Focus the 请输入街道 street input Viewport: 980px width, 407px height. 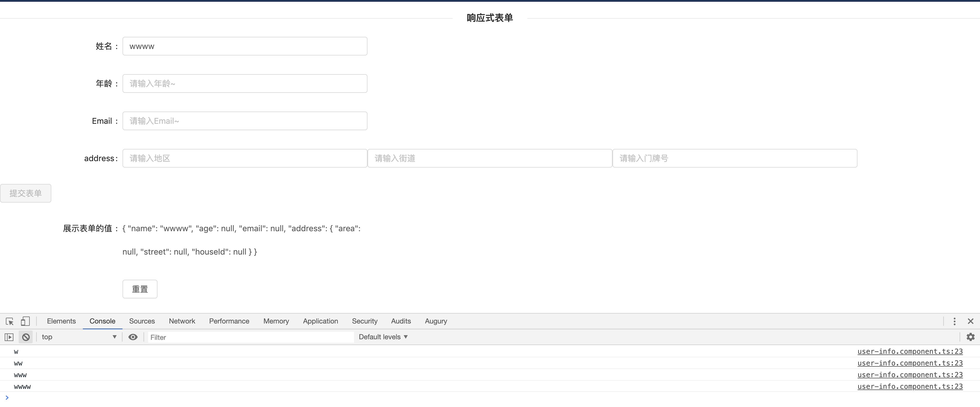pos(490,158)
